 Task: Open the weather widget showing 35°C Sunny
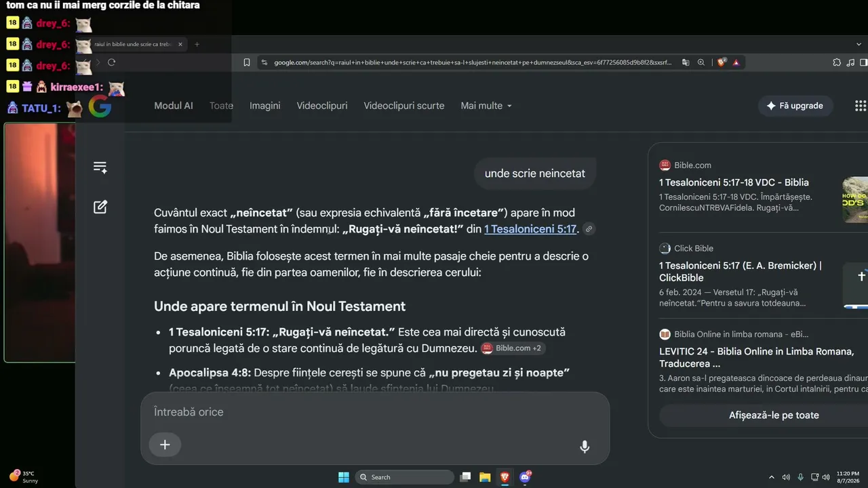click(x=24, y=476)
